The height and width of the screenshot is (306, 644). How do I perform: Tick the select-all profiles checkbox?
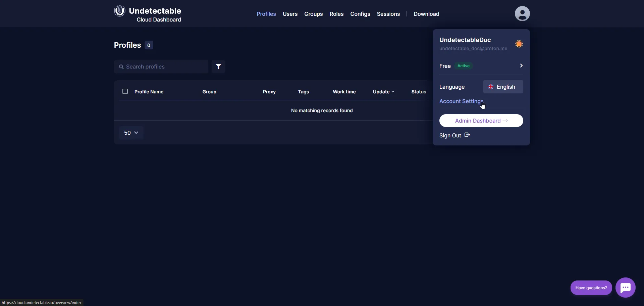125,91
